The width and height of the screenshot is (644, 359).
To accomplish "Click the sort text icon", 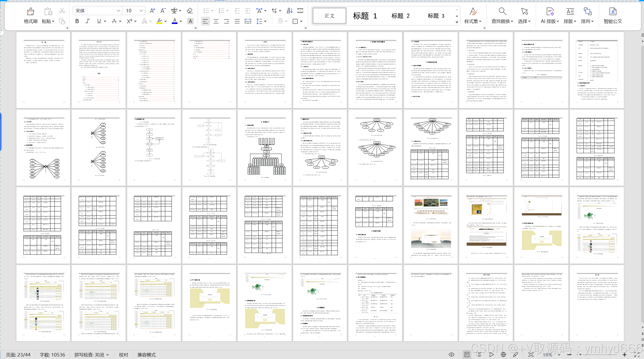I will [290, 11].
